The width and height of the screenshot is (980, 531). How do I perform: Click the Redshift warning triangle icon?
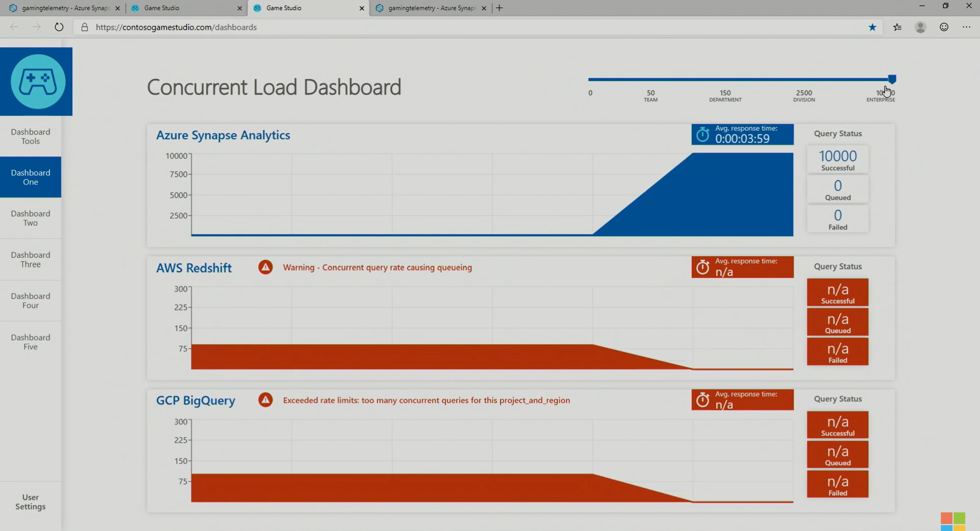(x=266, y=267)
